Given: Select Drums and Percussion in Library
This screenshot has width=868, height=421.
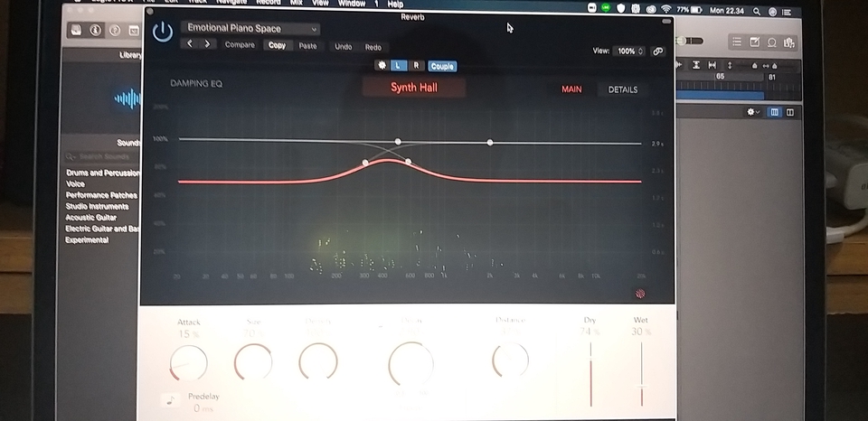Looking at the screenshot, I should 102,173.
